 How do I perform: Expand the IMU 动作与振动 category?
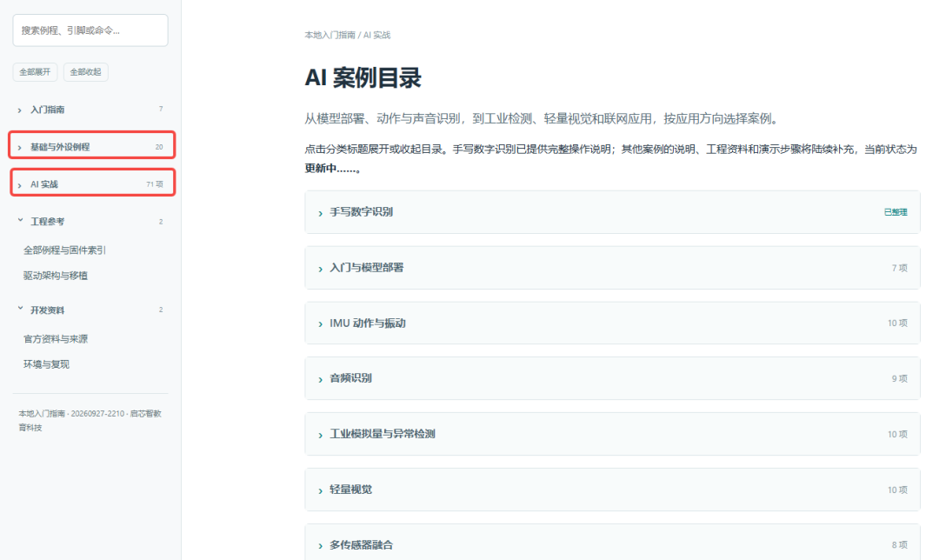[613, 323]
